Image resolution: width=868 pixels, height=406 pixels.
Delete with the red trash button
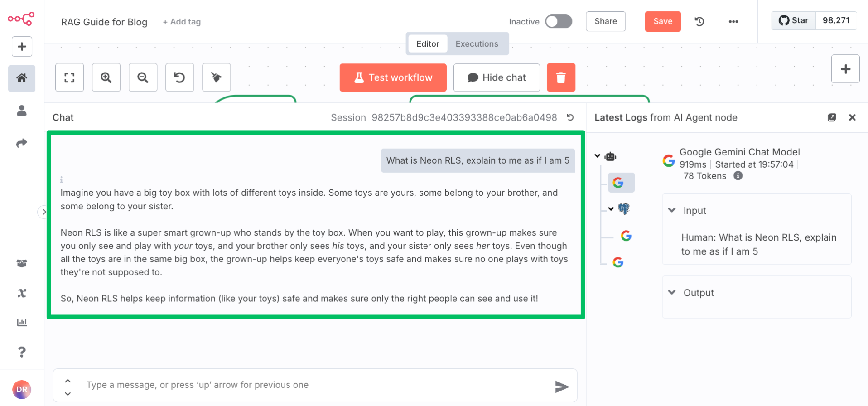[x=560, y=77]
